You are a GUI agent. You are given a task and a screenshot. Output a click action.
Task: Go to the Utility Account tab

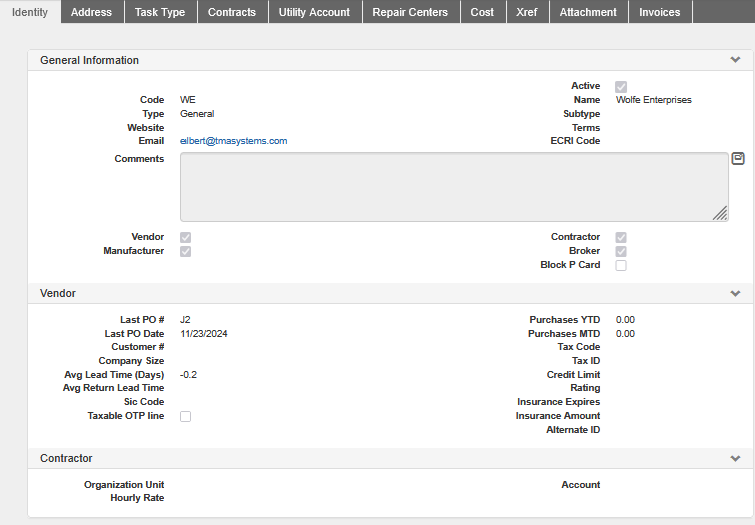pos(314,12)
